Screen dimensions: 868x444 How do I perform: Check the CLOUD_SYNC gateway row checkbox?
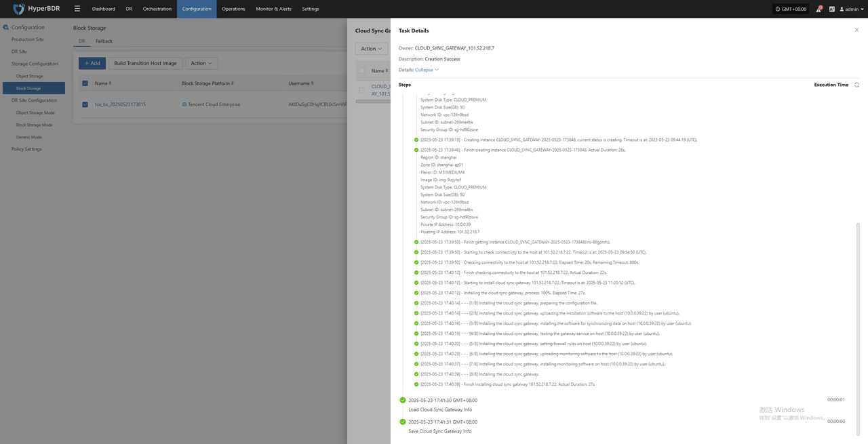[x=361, y=90]
